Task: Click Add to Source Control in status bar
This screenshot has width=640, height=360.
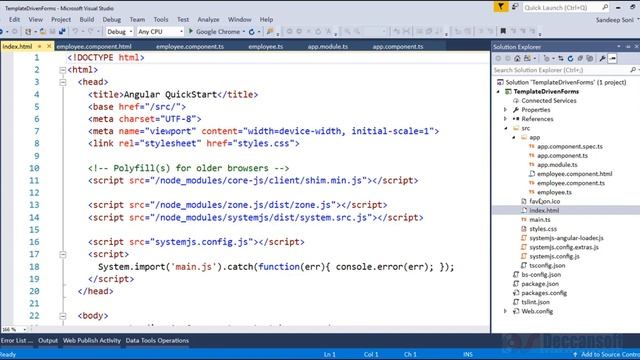Action: click(607, 354)
